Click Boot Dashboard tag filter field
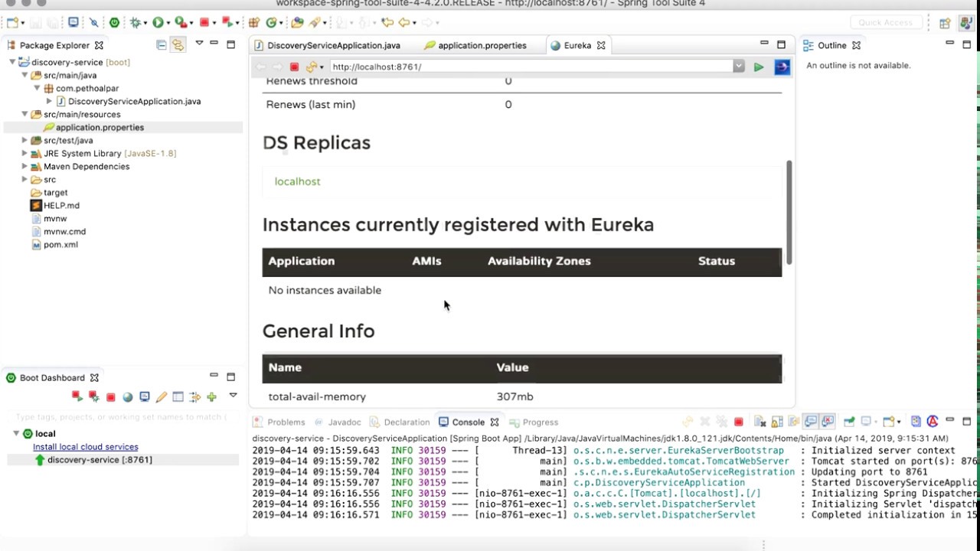The image size is (980, 551). tap(122, 417)
